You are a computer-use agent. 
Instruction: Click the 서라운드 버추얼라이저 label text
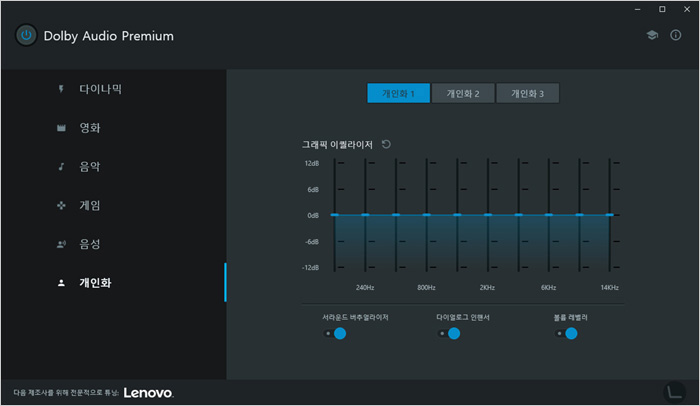355,317
